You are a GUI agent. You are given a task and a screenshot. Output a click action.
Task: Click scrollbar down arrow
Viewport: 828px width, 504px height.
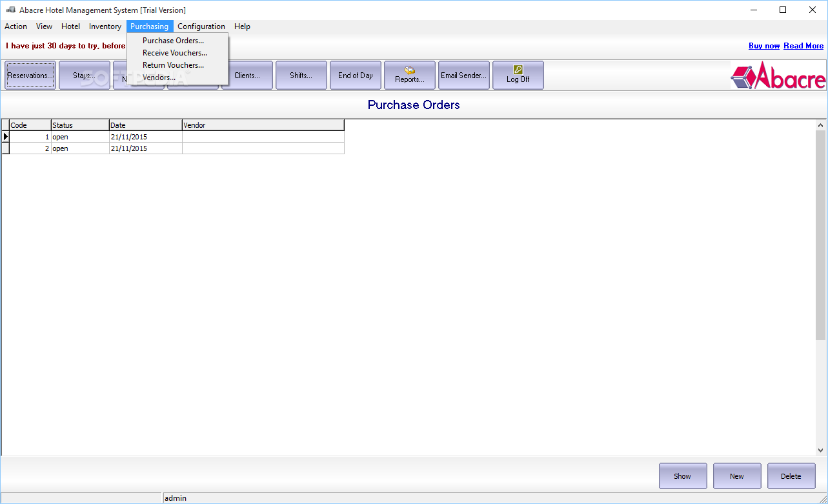click(821, 450)
